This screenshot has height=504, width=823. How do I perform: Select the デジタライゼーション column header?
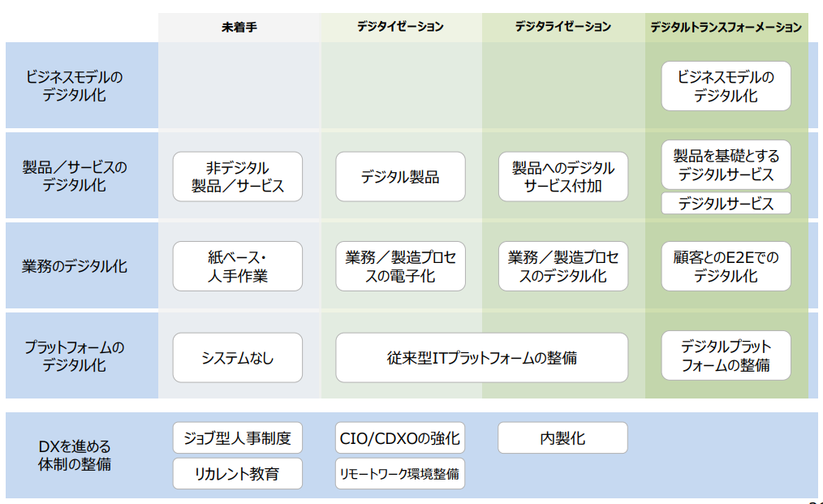point(562,27)
